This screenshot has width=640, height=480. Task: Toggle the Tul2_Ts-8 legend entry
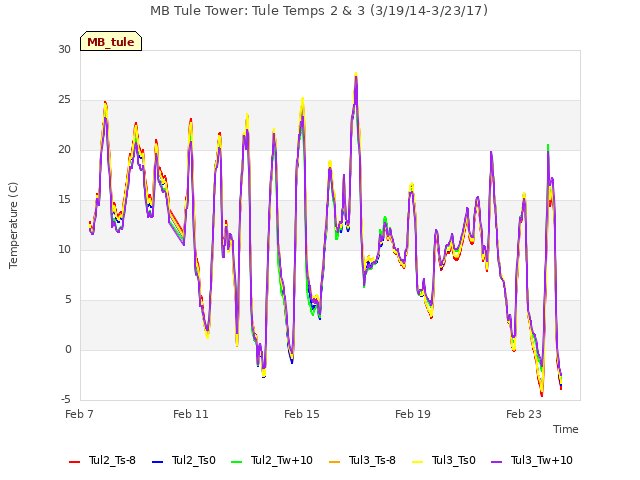[102, 460]
